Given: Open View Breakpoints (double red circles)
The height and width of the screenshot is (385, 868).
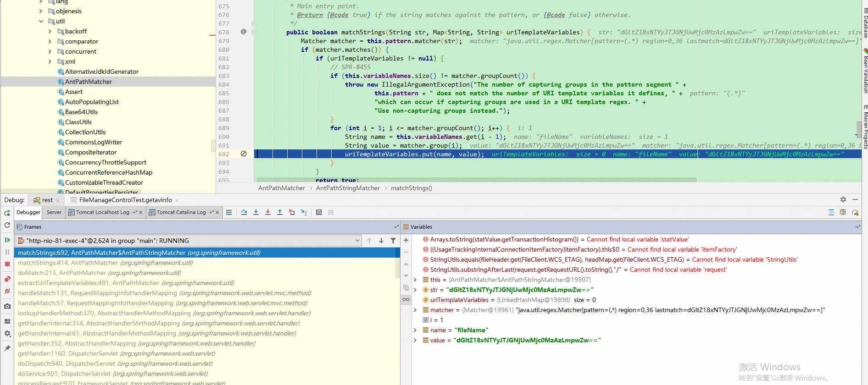Looking at the screenshot, I should 7,279.
